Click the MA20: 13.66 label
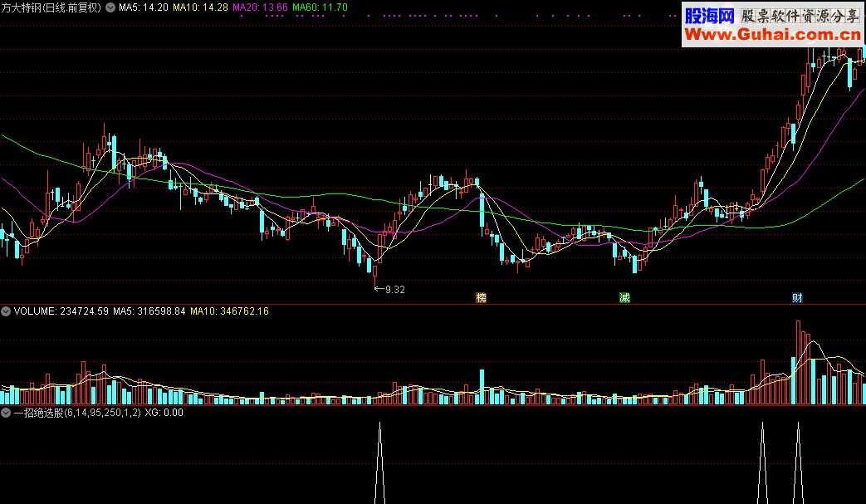Image resolution: width=866 pixels, height=504 pixels. click(x=260, y=7)
